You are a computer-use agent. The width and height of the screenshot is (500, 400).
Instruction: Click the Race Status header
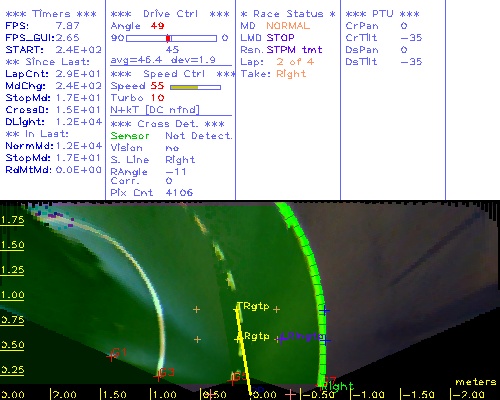[288, 14]
